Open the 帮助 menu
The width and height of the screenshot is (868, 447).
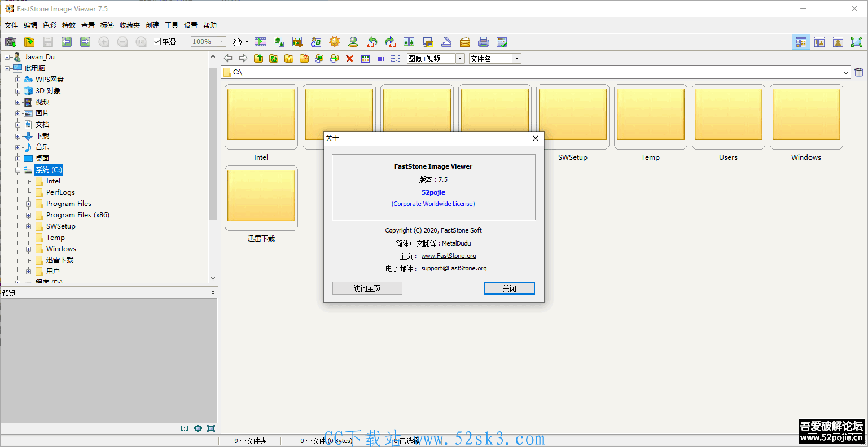(210, 25)
